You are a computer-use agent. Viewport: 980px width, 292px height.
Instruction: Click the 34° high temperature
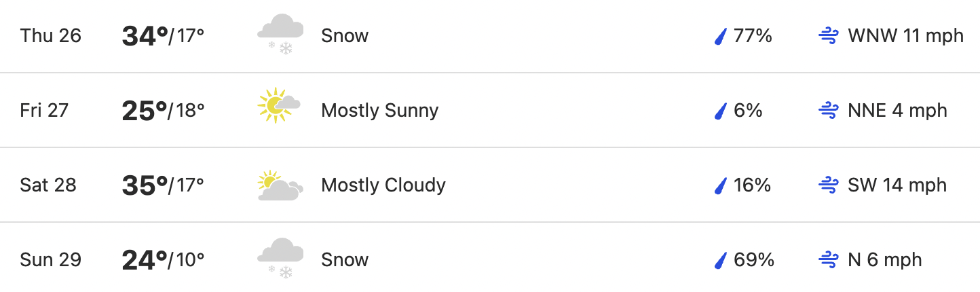[x=145, y=36]
